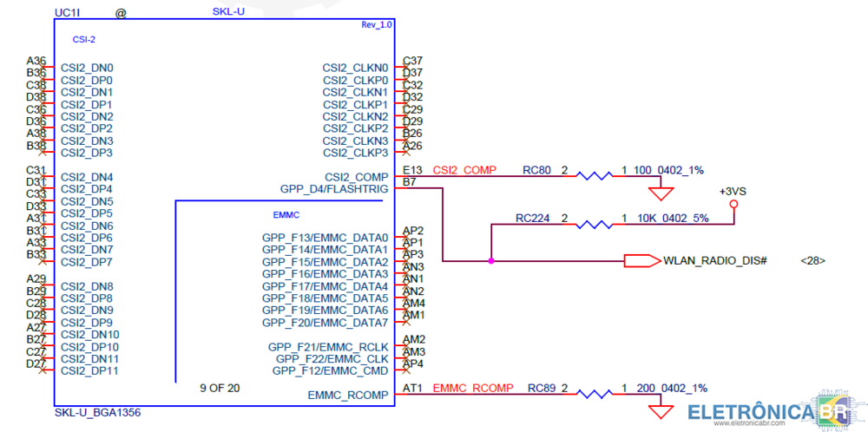Select the red CSI2_COMP net label

pyautogui.click(x=464, y=170)
